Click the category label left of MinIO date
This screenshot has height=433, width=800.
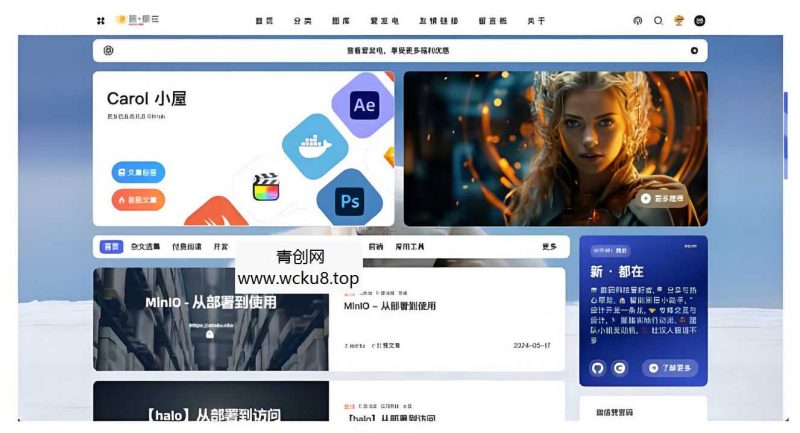click(x=386, y=345)
